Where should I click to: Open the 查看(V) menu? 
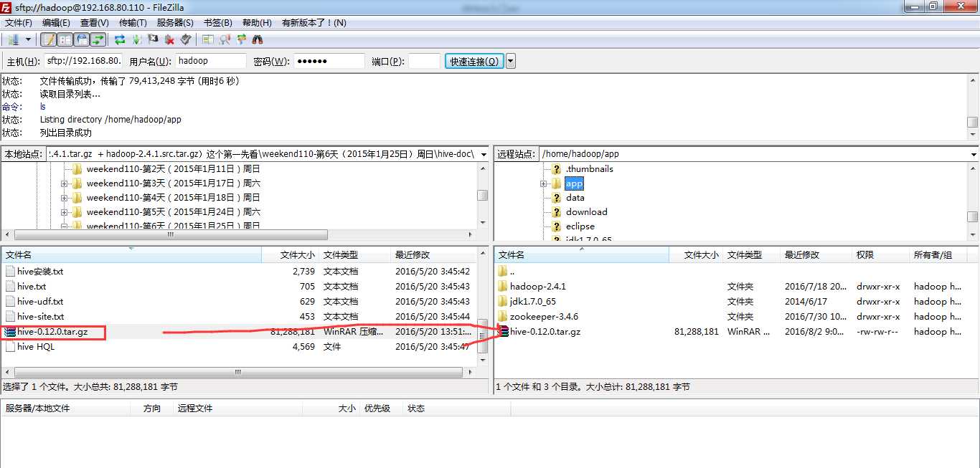coord(95,22)
